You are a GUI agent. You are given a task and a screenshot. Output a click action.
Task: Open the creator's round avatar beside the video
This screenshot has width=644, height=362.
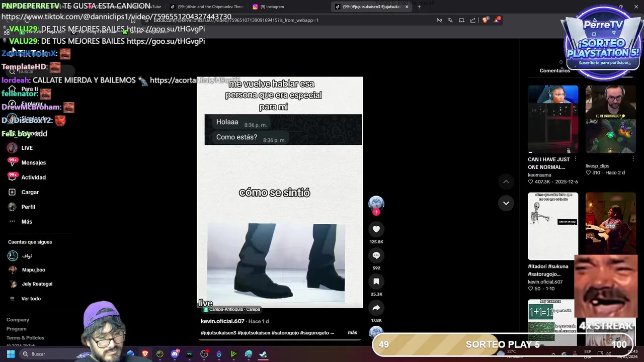(376, 203)
